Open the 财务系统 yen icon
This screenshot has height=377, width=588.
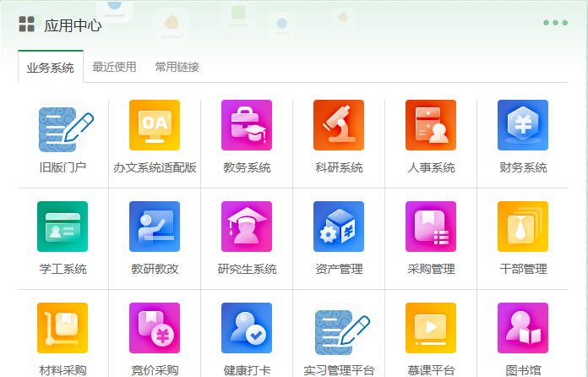click(523, 125)
